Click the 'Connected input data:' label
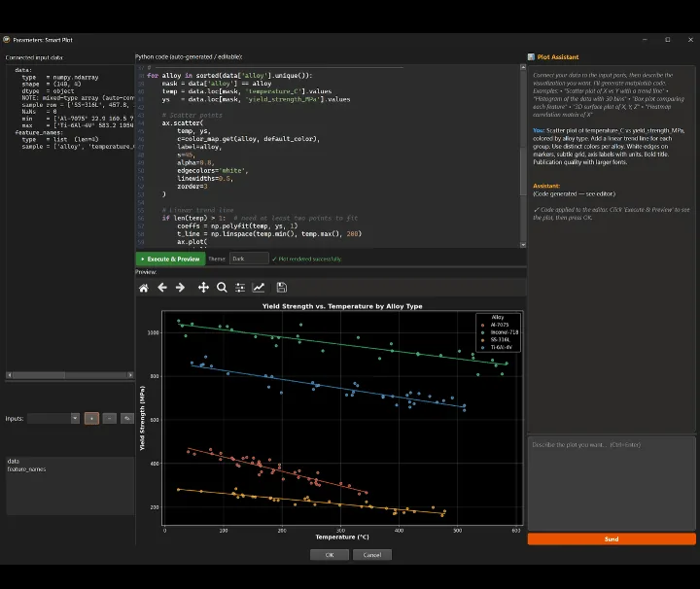Viewport: 700px width, 589px height. click(x=34, y=57)
